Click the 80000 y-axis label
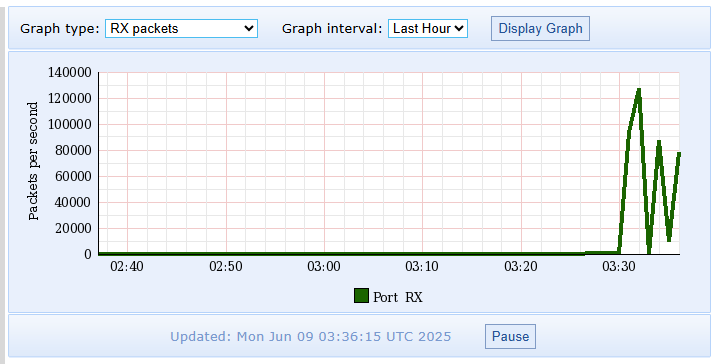Screen dimensions: 722x364 click(x=73, y=150)
